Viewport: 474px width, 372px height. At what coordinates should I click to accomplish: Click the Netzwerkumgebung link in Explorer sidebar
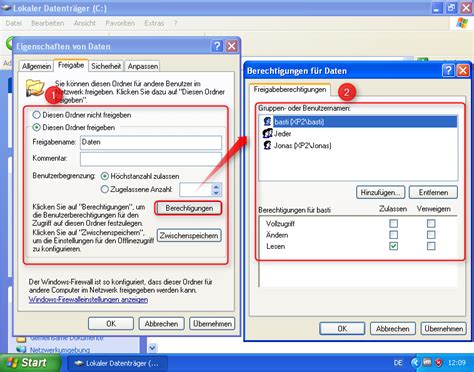tap(60, 350)
